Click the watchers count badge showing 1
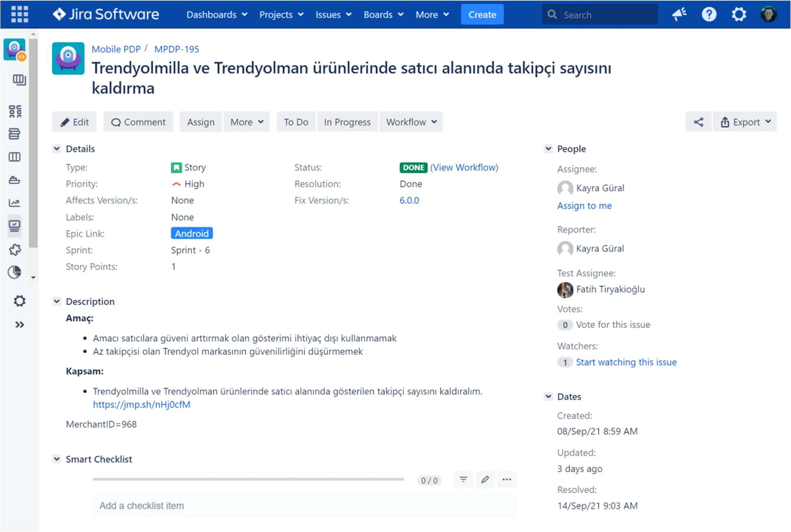791x532 pixels. pos(565,362)
